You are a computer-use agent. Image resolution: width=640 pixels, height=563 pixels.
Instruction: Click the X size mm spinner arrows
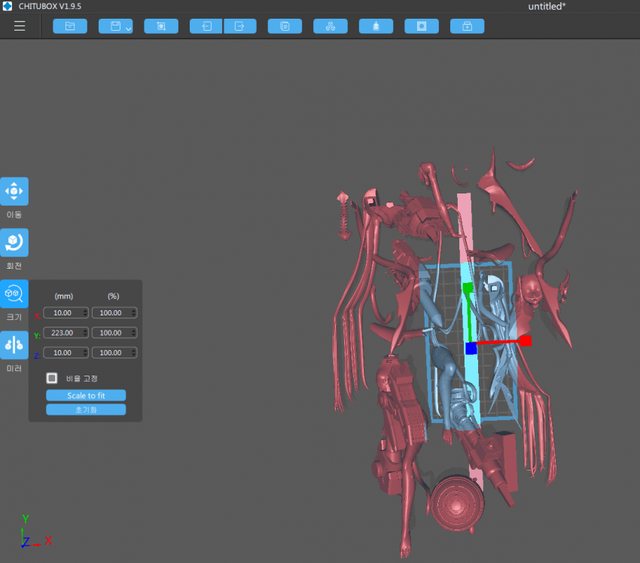pyautogui.click(x=84, y=313)
